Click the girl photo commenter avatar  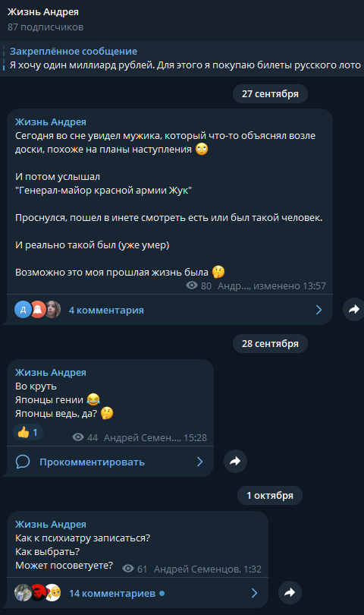click(x=53, y=310)
